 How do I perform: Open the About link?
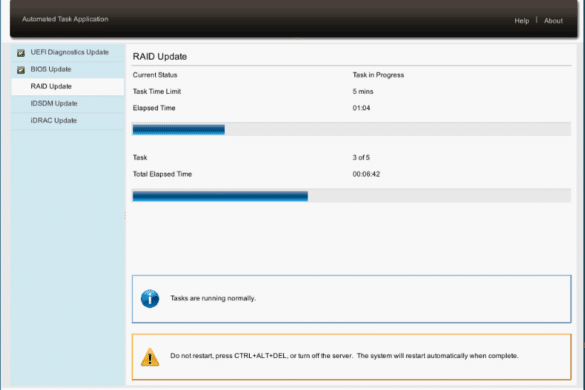point(553,21)
